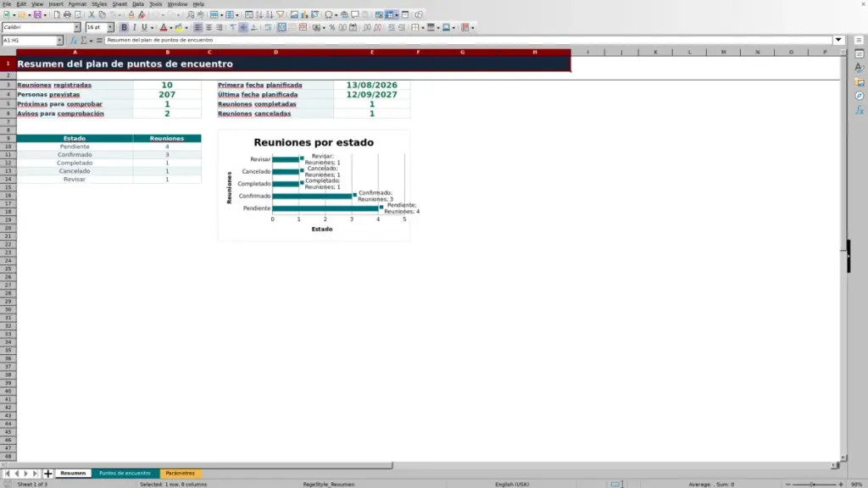Click the Function Wizard fx icon
Viewport: 868px width, 488px height.
[73, 41]
